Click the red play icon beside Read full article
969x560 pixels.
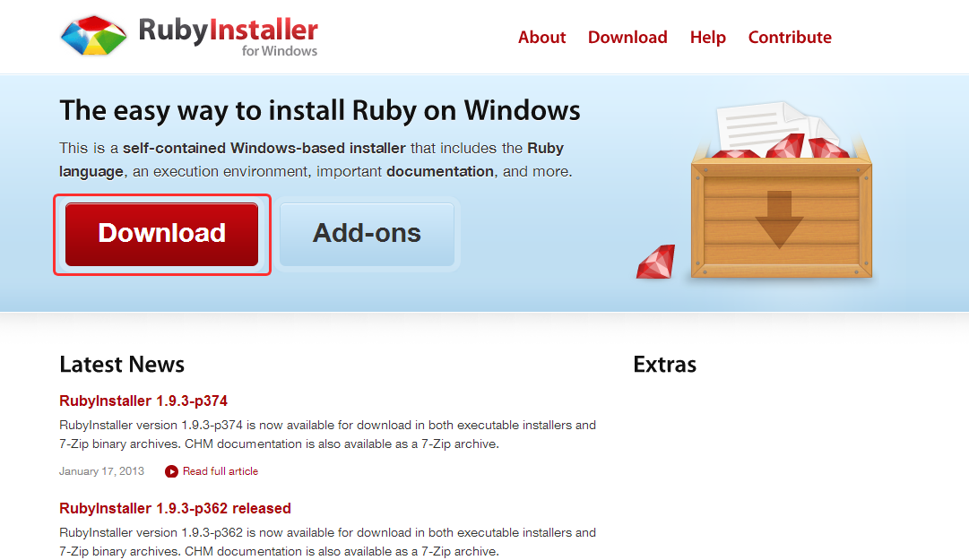[171, 471]
